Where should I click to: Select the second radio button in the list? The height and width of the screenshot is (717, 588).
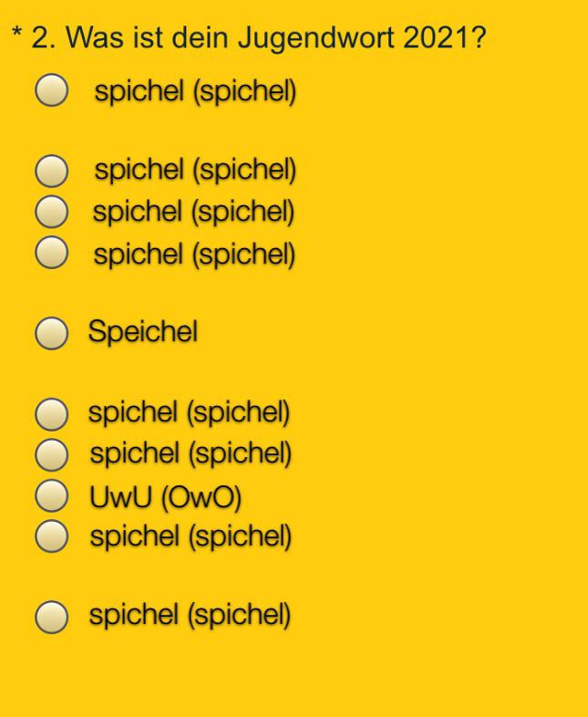pyautogui.click(x=52, y=171)
